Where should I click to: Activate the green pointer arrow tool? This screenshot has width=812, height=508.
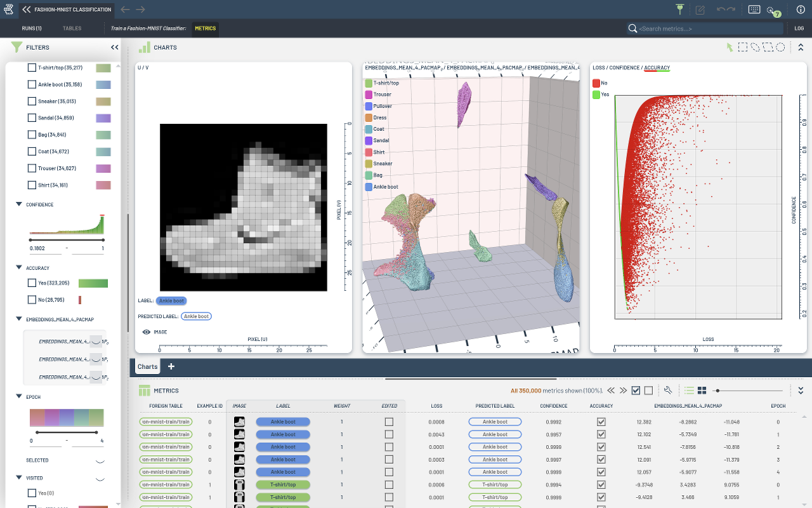coord(730,47)
